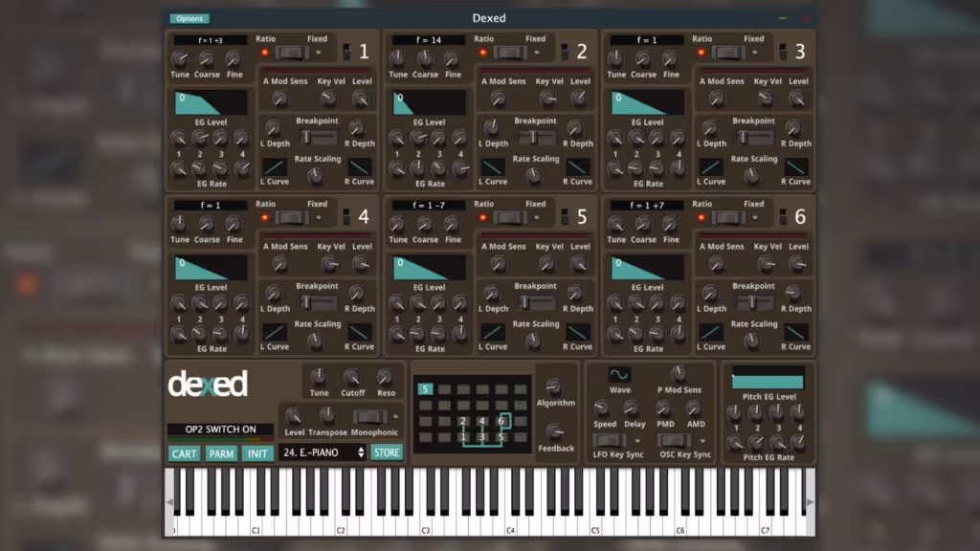Toggle operator 2 on/off switch

coord(565,52)
